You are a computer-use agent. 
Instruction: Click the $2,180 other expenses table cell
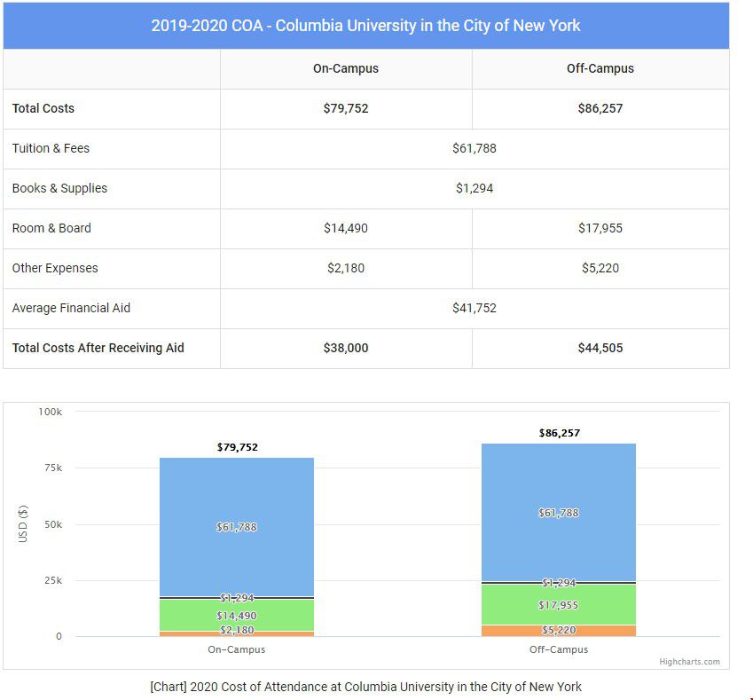(346, 268)
